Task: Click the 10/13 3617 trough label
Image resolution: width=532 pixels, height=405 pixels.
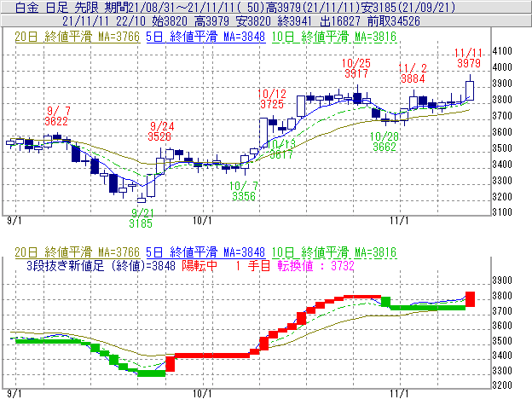Action: click(281, 149)
